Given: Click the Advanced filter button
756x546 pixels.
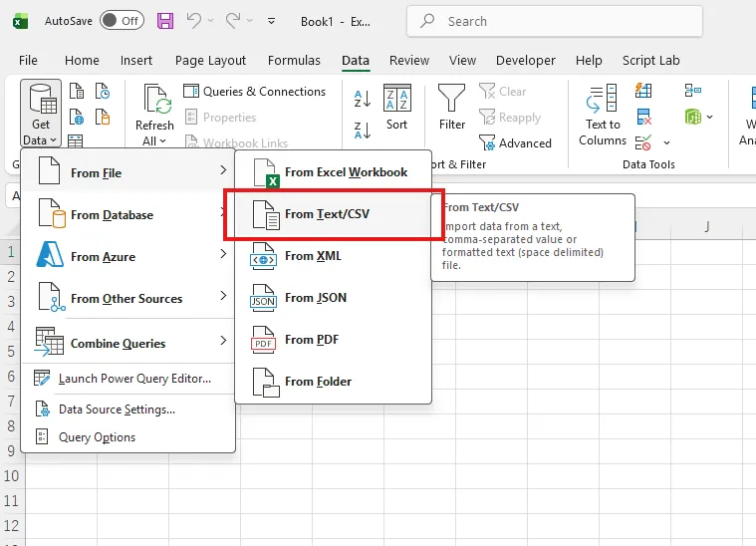Looking at the screenshot, I should pos(515,143).
